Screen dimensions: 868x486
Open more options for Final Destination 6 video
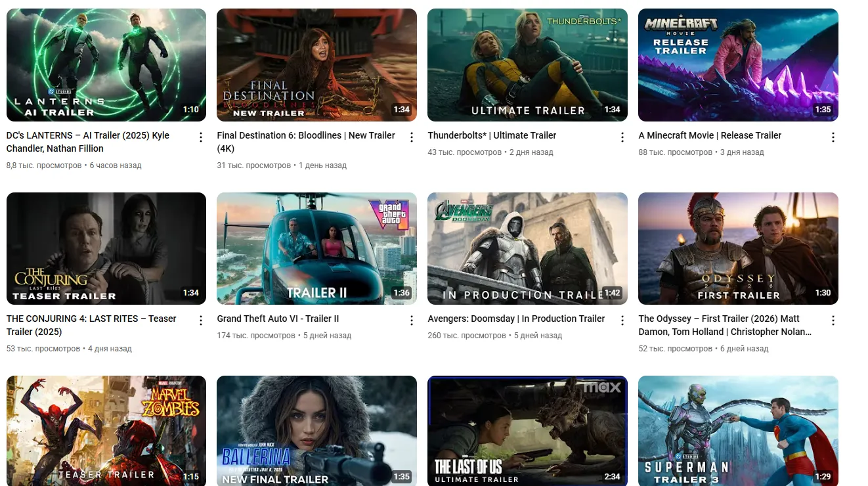pyautogui.click(x=412, y=137)
